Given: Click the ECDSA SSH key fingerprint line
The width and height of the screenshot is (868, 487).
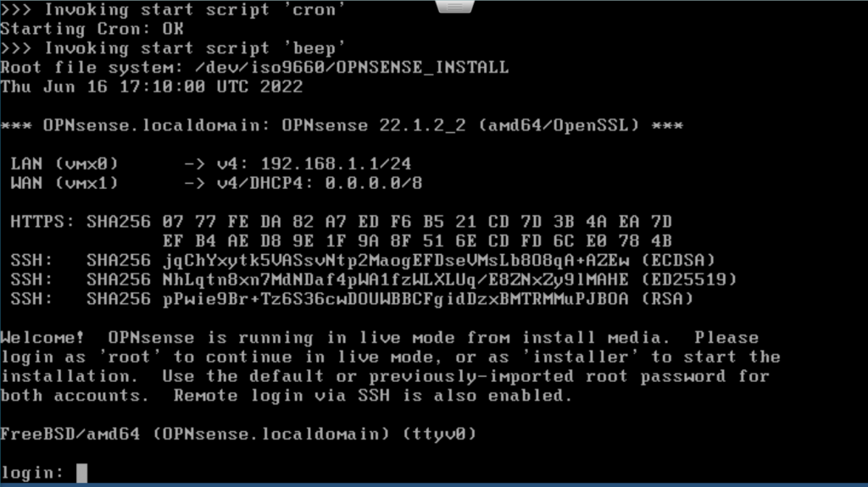Looking at the screenshot, I should (363, 261).
